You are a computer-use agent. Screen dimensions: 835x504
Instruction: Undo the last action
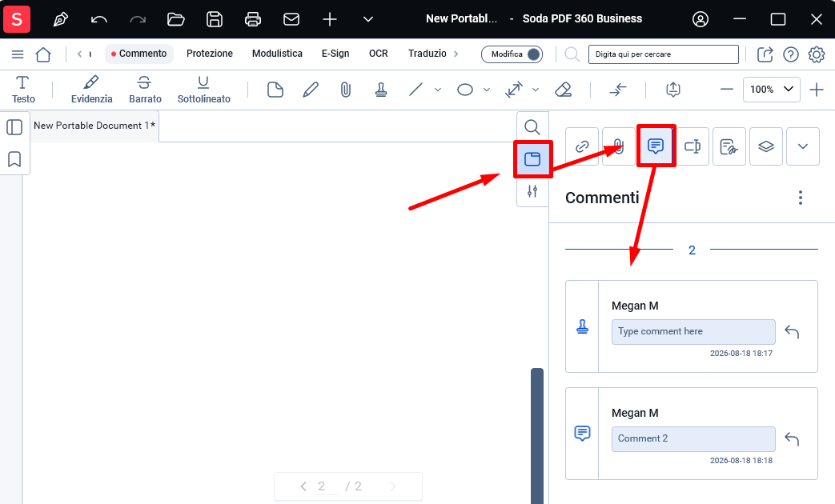(x=99, y=20)
